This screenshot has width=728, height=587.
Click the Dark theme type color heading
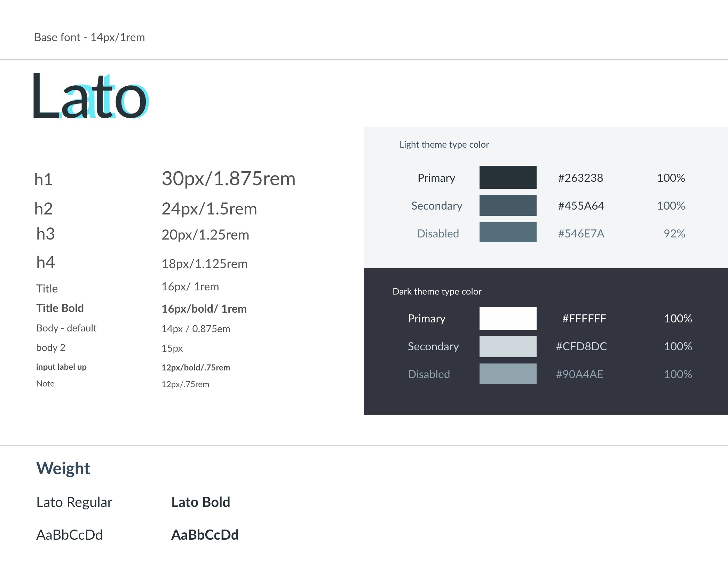(437, 291)
